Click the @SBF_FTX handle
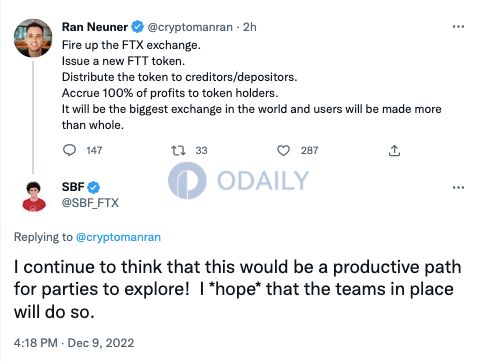Viewport: 478px width, 362px height. (90, 203)
